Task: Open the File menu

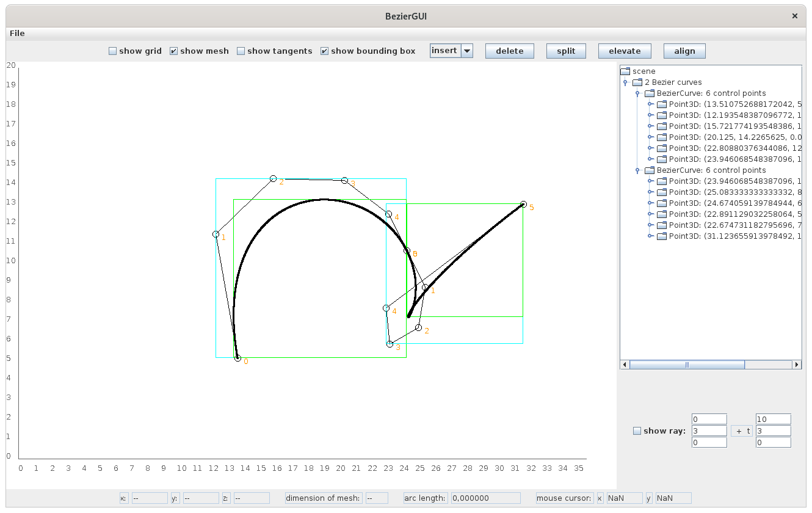Action: pyautogui.click(x=17, y=33)
